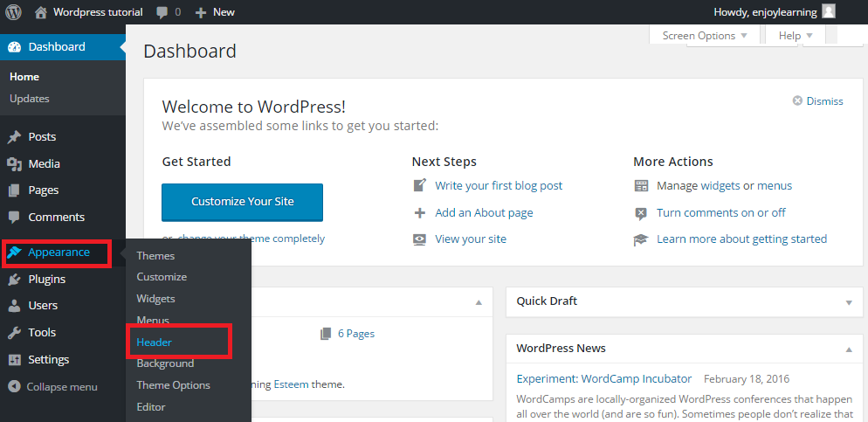Viewport: 868px width, 422px height.
Task: Open the site home icon for Wordpress tutorial
Action: (x=40, y=12)
